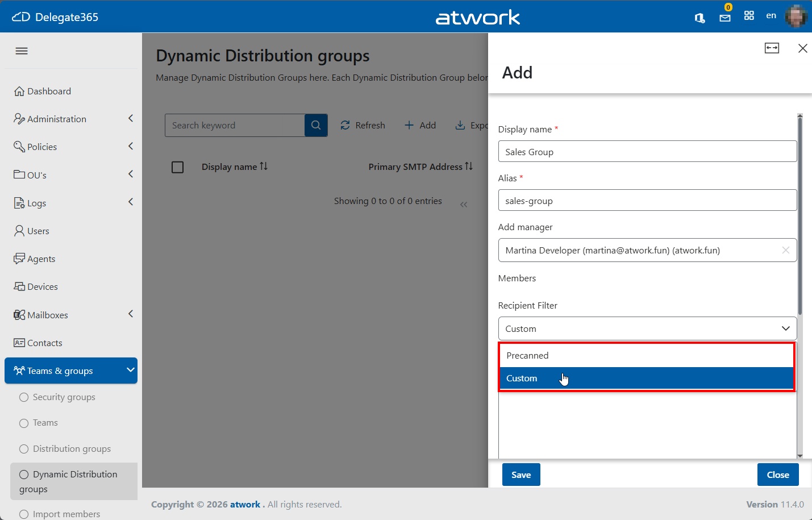Click the Close button in Add panel
Viewport: 812px width, 520px height.
tap(778, 475)
